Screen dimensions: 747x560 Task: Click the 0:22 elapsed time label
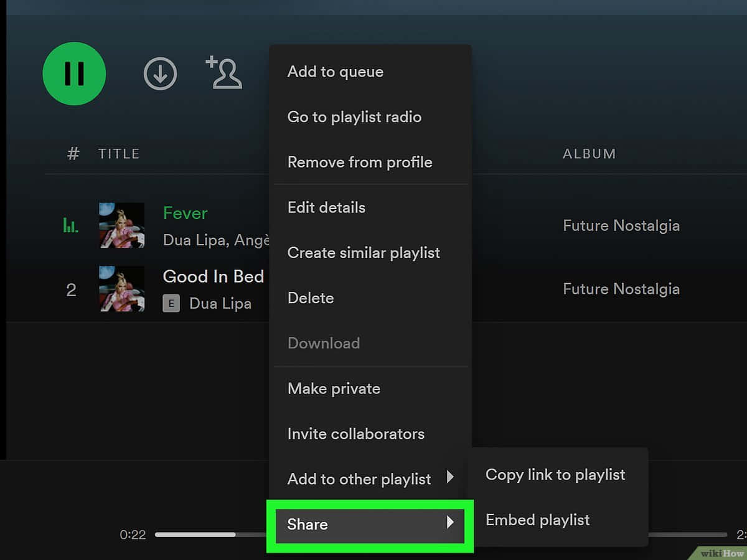133,535
